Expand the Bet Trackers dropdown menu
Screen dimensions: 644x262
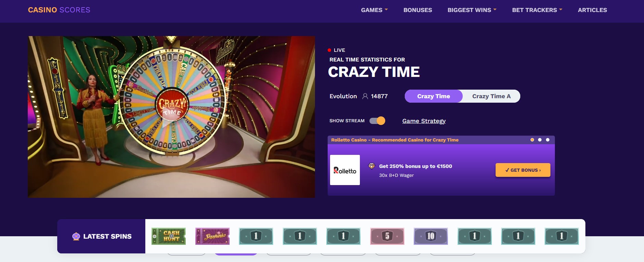pyautogui.click(x=537, y=10)
